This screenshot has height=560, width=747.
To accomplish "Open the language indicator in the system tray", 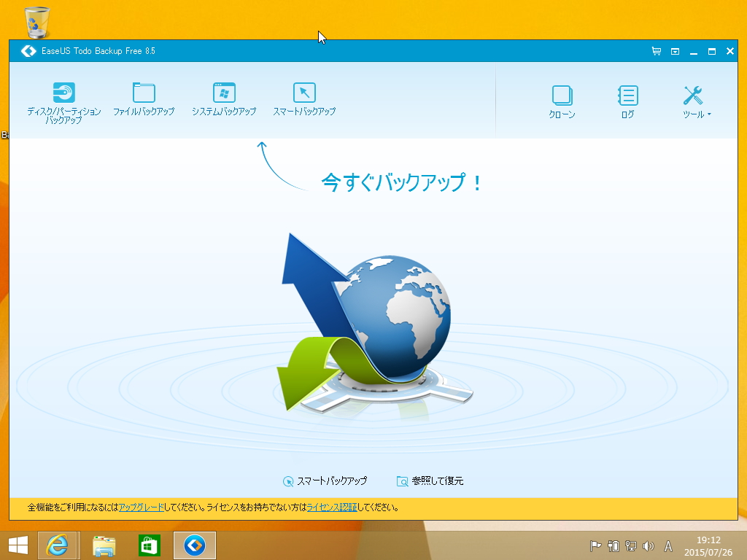I will coord(667,545).
